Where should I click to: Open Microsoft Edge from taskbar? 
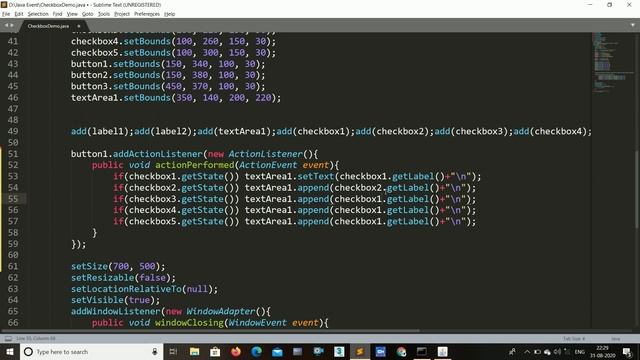click(256, 351)
